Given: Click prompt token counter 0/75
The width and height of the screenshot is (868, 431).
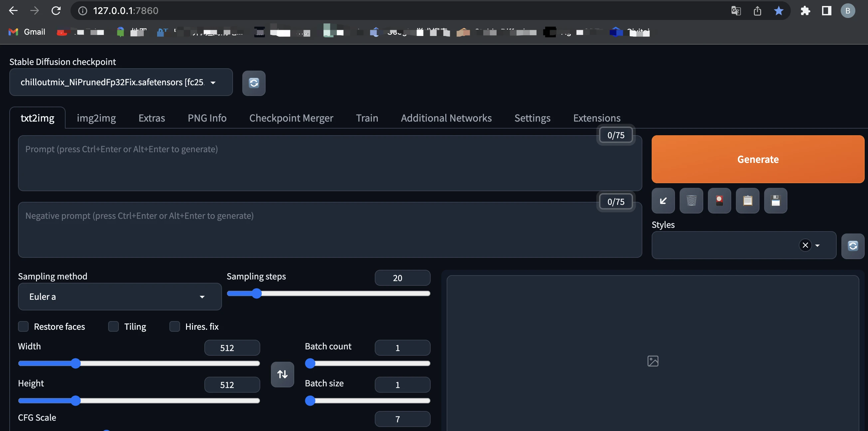Looking at the screenshot, I should tap(616, 135).
